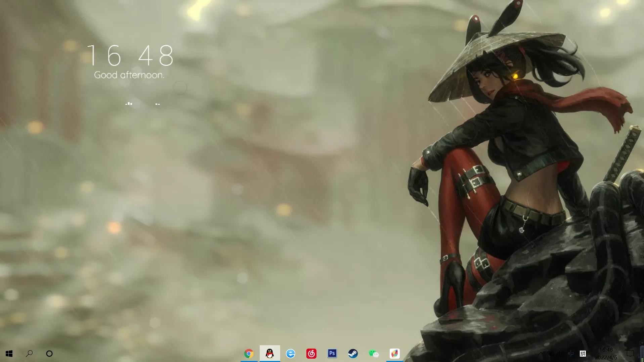This screenshot has width=644, height=362.
Task: Launch Photoshop from the taskbar
Action: pyautogui.click(x=332, y=354)
